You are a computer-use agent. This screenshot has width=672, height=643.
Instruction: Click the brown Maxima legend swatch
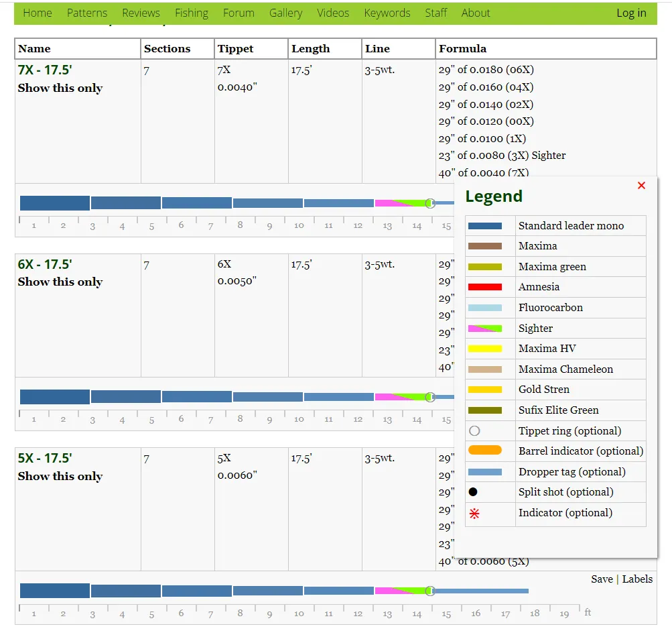coord(484,246)
